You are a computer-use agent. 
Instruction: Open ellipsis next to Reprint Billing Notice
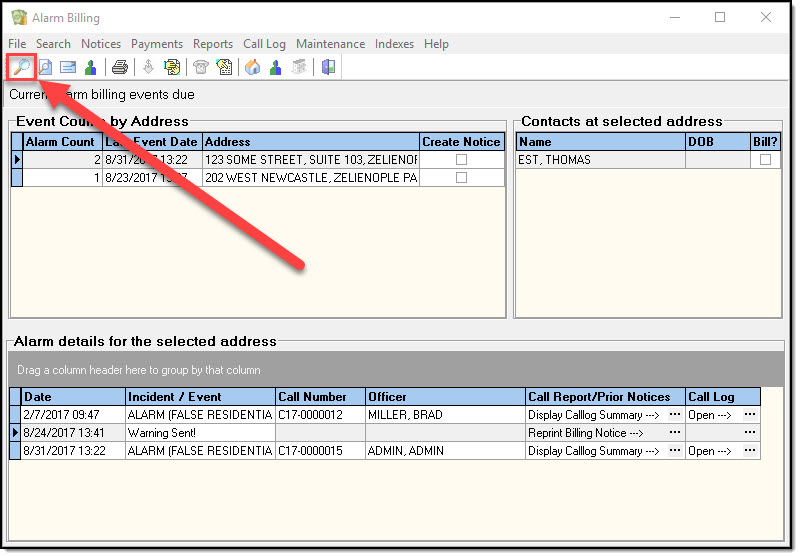[x=675, y=433]
